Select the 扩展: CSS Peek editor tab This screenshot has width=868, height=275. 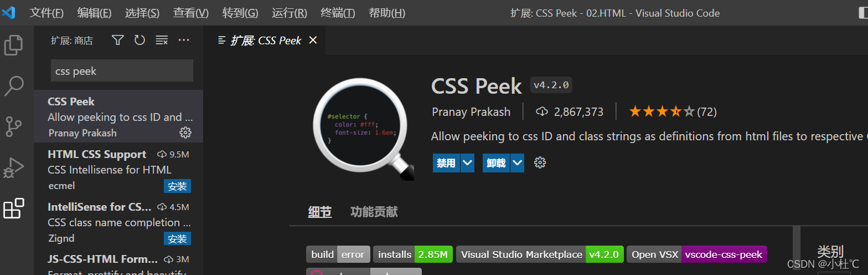[x=265, y=40]
